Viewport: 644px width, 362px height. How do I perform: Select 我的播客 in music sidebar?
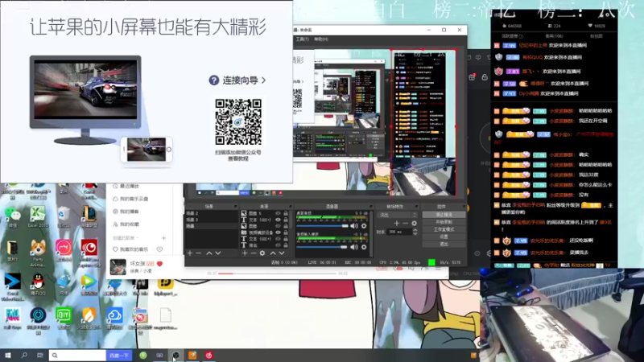click(126, 212)
